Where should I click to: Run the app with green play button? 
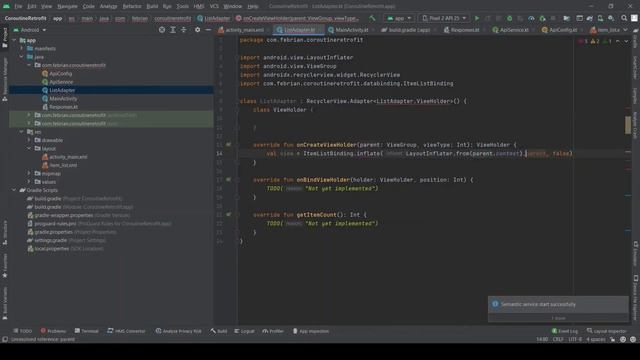(x=477, y=18)
